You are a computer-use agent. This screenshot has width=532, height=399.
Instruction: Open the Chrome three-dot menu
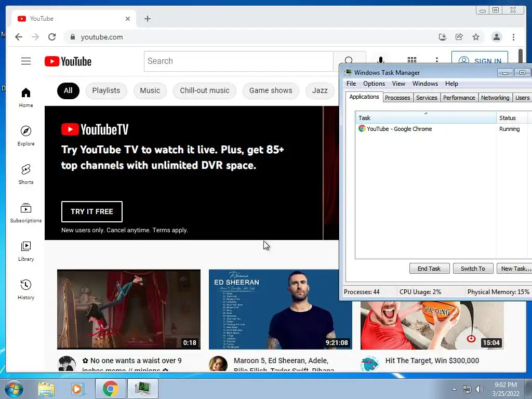pyautogui.click(x=513, y=37)
